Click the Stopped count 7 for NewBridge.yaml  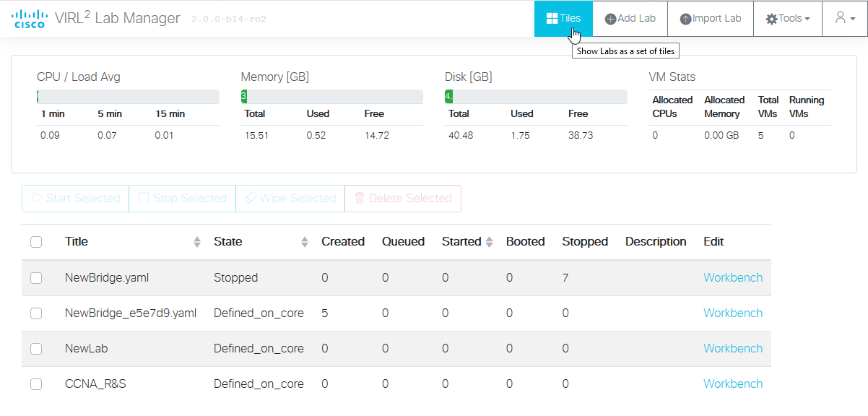[x=565, y=277]
